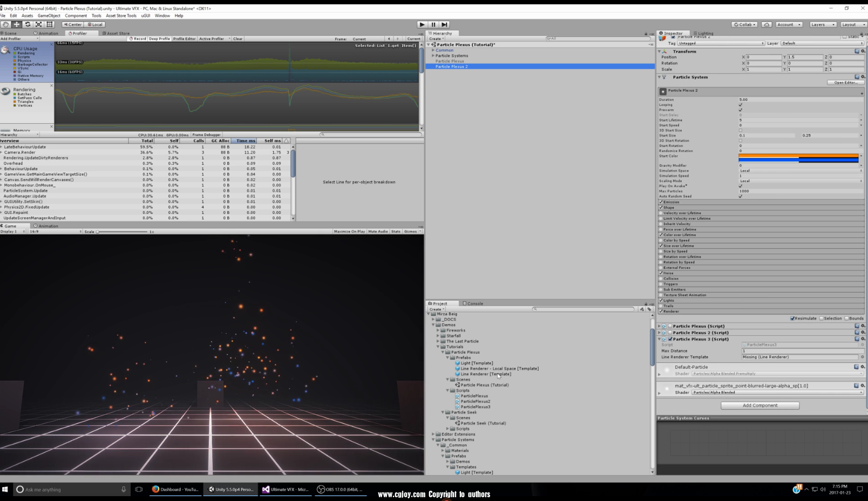Open the Account dropdown
Image resolution: width=868 pixels, height=501 pixels.
[x=789, y=24]
